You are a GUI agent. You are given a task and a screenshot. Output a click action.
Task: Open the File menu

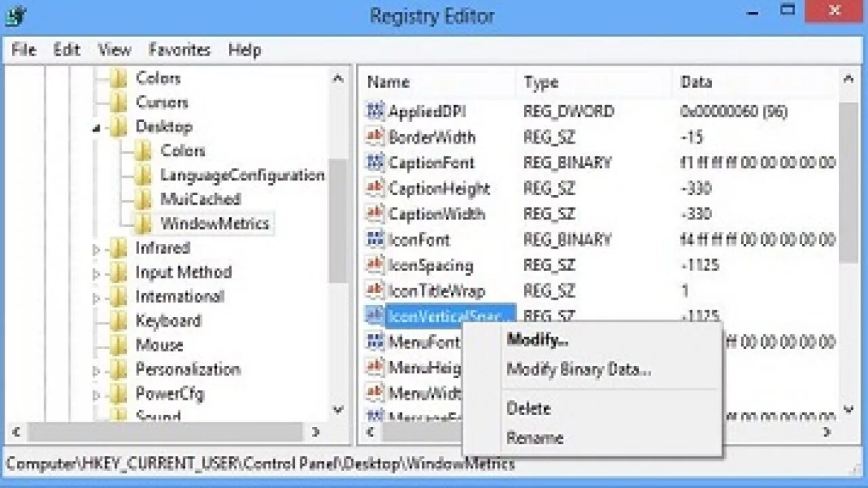pos(24,49)
